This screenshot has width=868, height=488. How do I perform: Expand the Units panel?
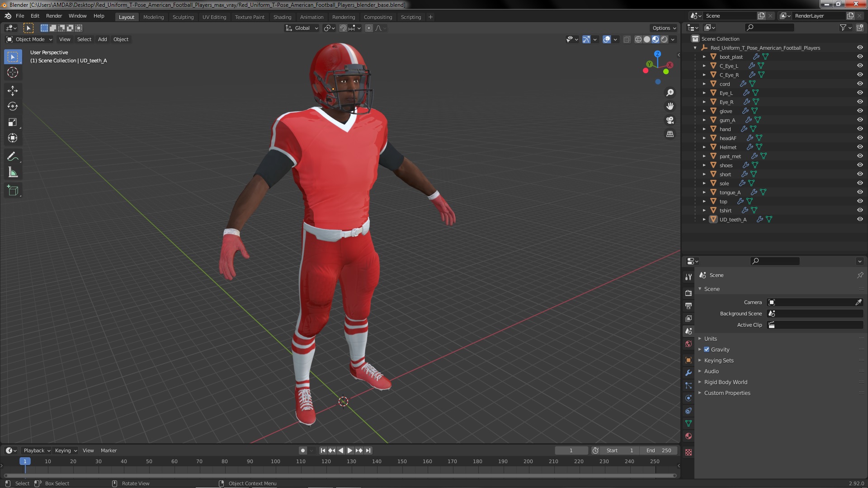(710, 338)
